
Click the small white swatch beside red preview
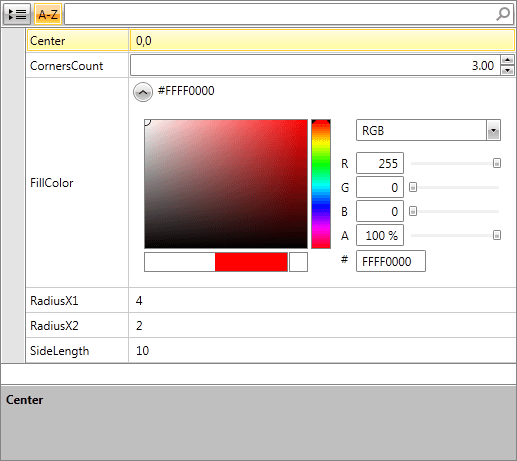[298, 262]
